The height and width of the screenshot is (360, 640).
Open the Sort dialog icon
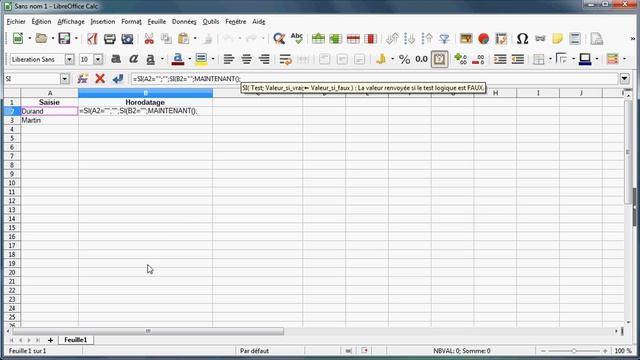coord(392,38)
